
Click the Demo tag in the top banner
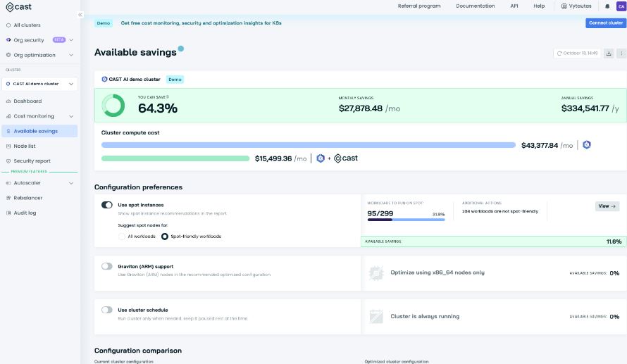click(x=103, y=23)
